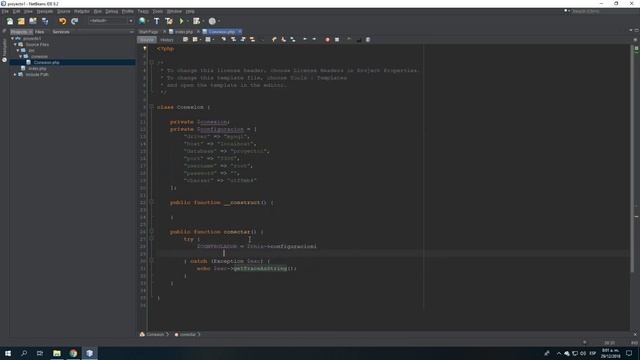Click the Redo arrow icon

[x=74, y=21]
